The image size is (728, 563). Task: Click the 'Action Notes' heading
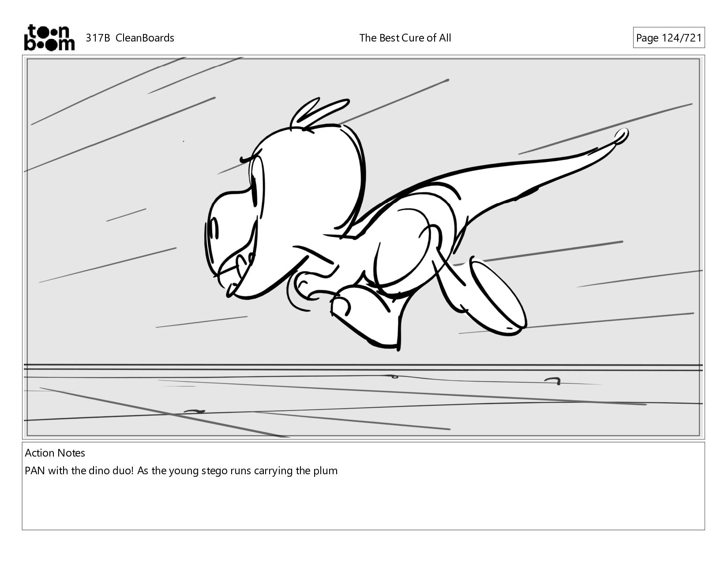[x=55, y=453]
